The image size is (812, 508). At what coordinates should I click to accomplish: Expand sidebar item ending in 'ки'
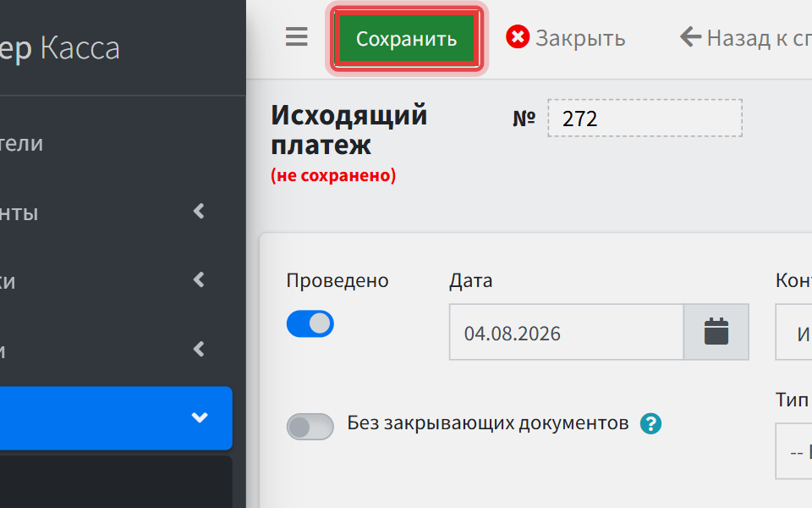pyautogui.click(x=200, y=280)
